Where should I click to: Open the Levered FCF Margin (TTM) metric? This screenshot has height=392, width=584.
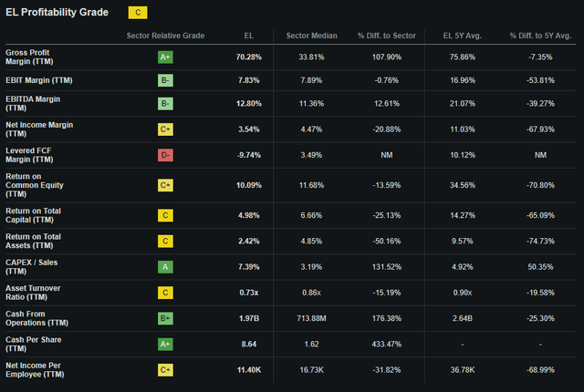[x=29, y=155]
